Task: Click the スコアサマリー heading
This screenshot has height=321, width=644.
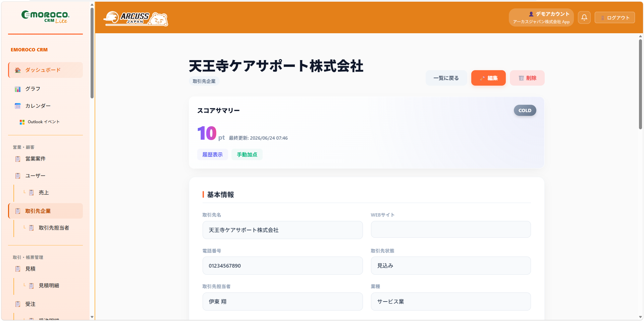Action: point(218,110)
